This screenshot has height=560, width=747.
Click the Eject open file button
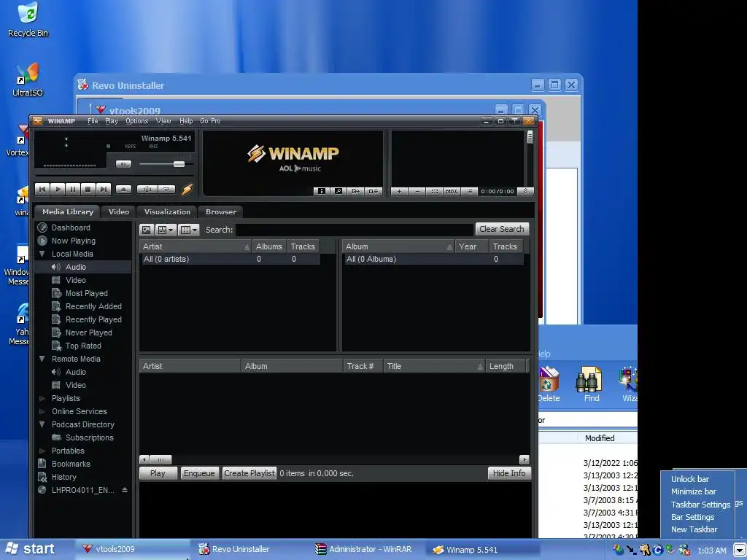coord(124,190)
